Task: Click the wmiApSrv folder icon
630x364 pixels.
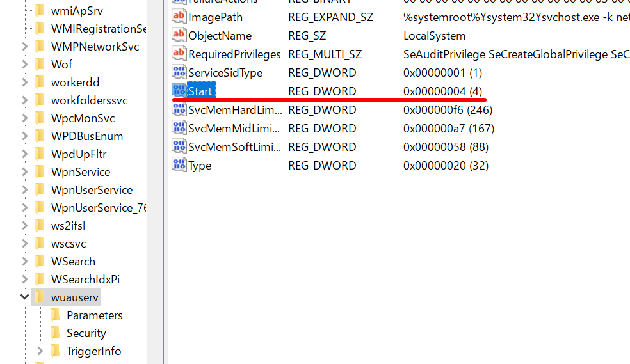Action: (x=40, y=10)
